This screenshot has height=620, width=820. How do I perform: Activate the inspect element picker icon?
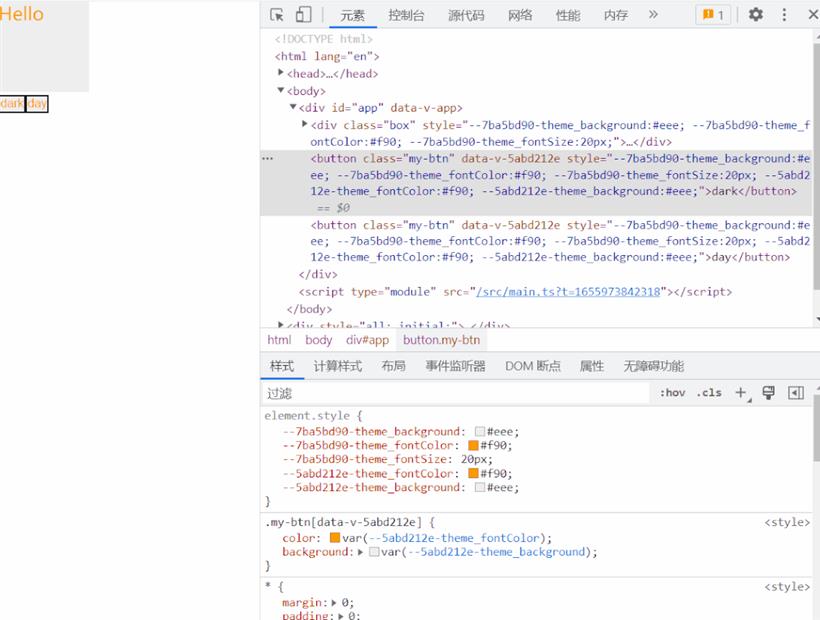tap(277, 15)
